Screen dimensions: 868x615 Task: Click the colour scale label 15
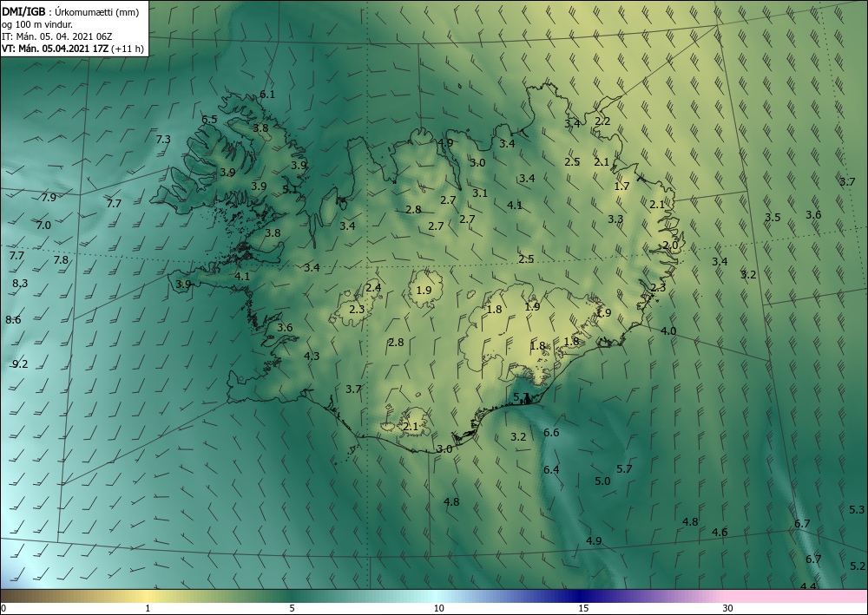point(583,608)
